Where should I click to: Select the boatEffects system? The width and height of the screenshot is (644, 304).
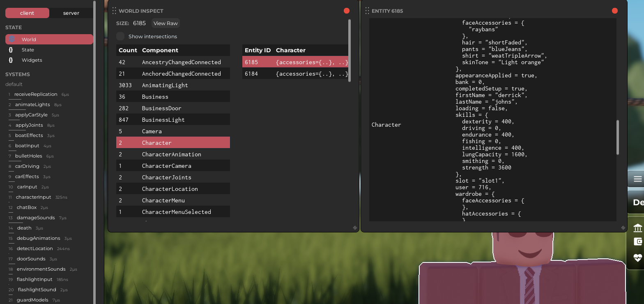(29, 135)
